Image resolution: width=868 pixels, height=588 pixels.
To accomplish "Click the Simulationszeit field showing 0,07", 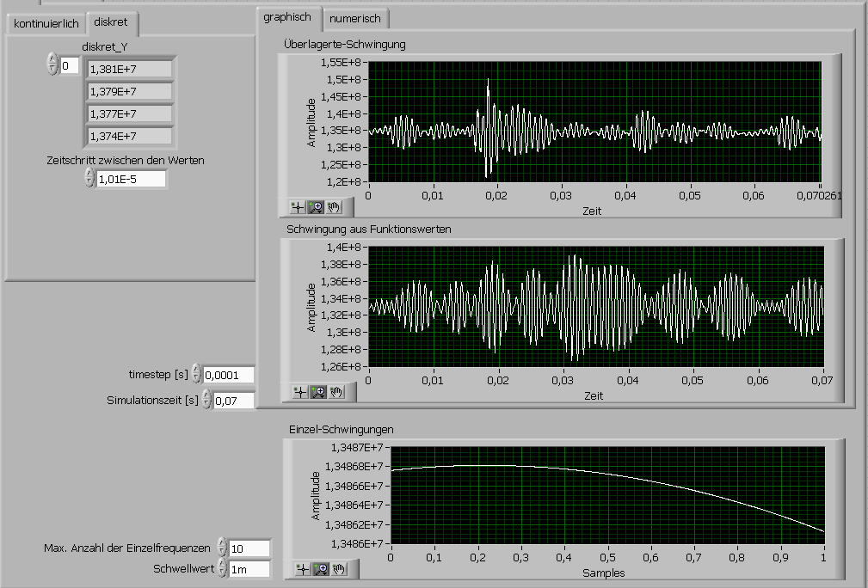I will [234, 401].
